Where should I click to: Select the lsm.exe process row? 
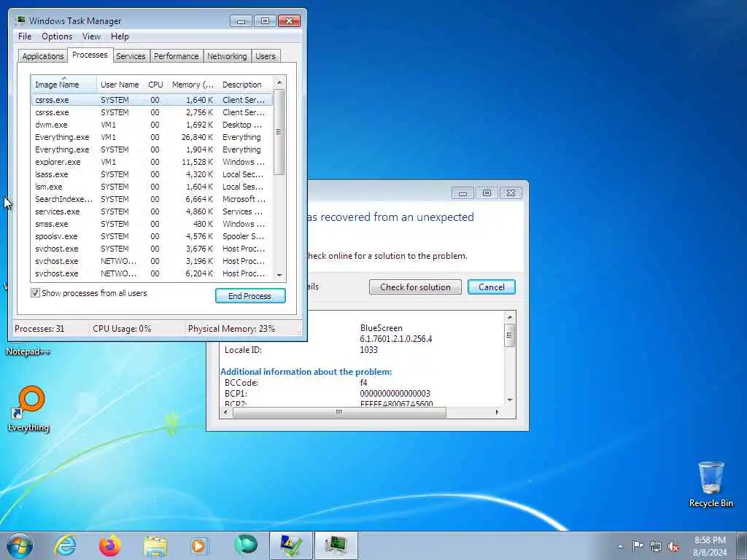(152, 187)
